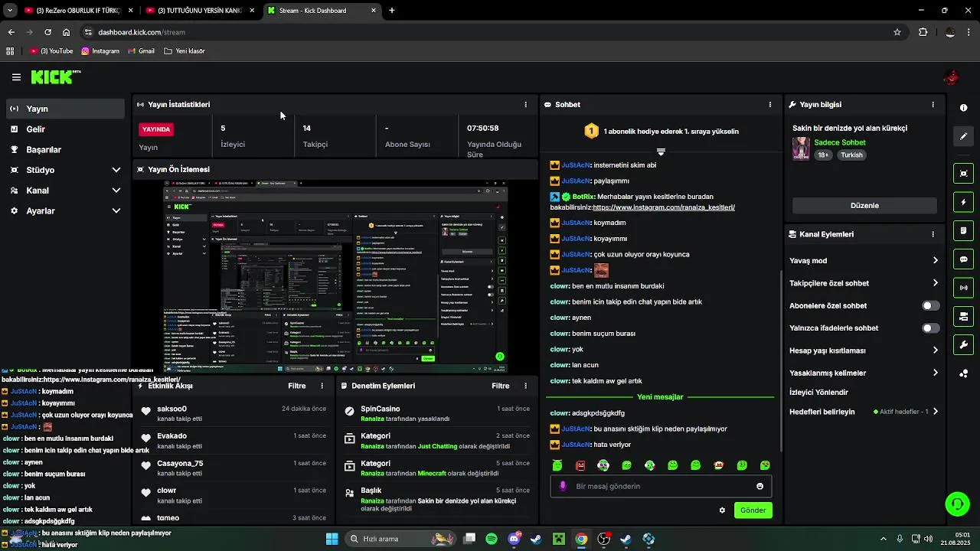The image size is (980, 551).
Task: Click the stream preview thumbnail
Action: point(337,277)
